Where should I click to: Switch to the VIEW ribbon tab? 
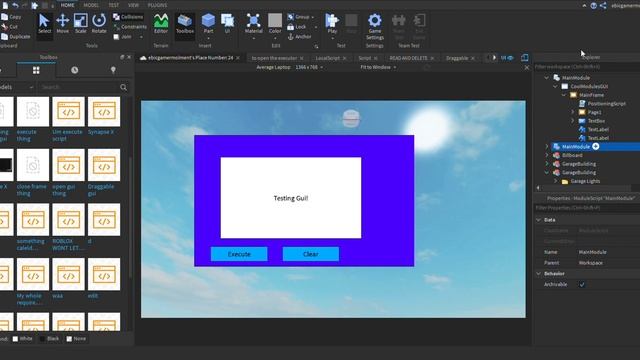133,5
